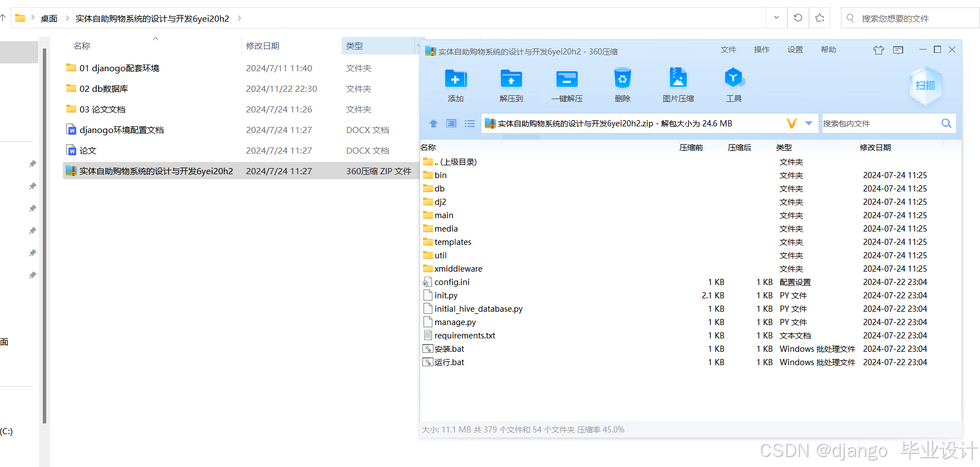The width and height of the screenshot is (980, 467).
Task: Select the requirements.txt file icon
Action: click(x=427, y=336)
